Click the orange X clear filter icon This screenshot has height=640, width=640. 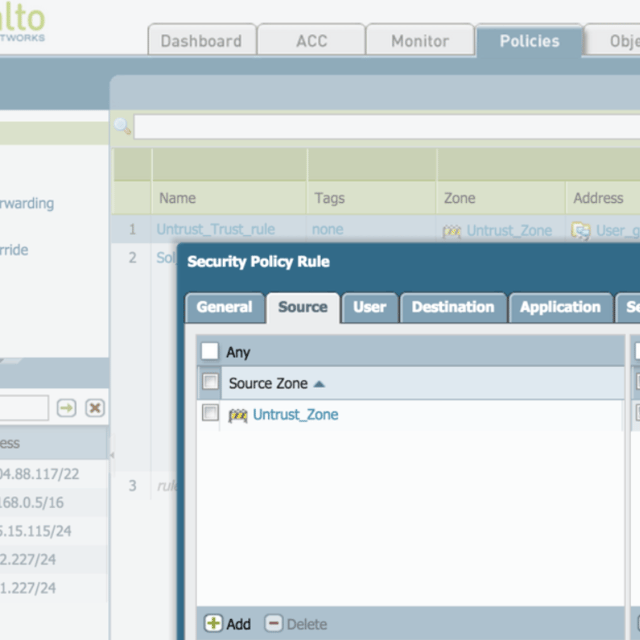click(x=95, y=407)
